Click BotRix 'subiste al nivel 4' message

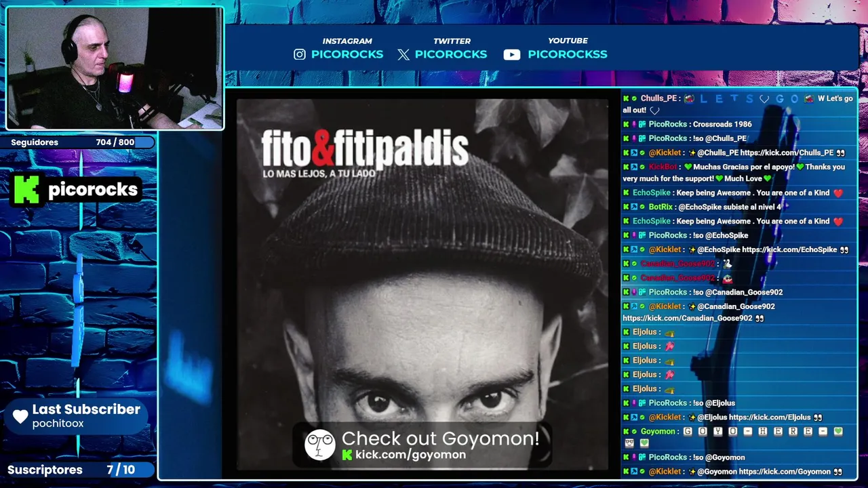click(729, 207)
